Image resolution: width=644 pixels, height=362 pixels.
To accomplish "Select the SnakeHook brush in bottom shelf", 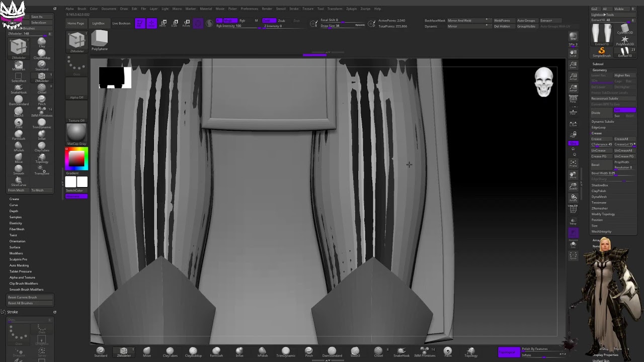I will 401,351.
